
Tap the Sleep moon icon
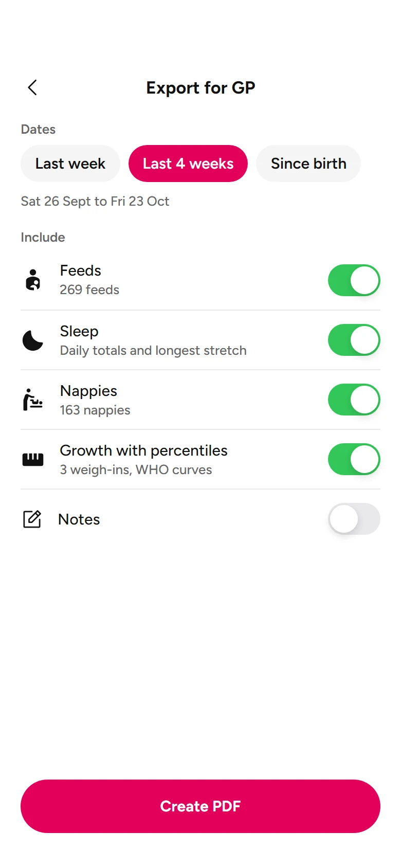(x=33, y=340)
